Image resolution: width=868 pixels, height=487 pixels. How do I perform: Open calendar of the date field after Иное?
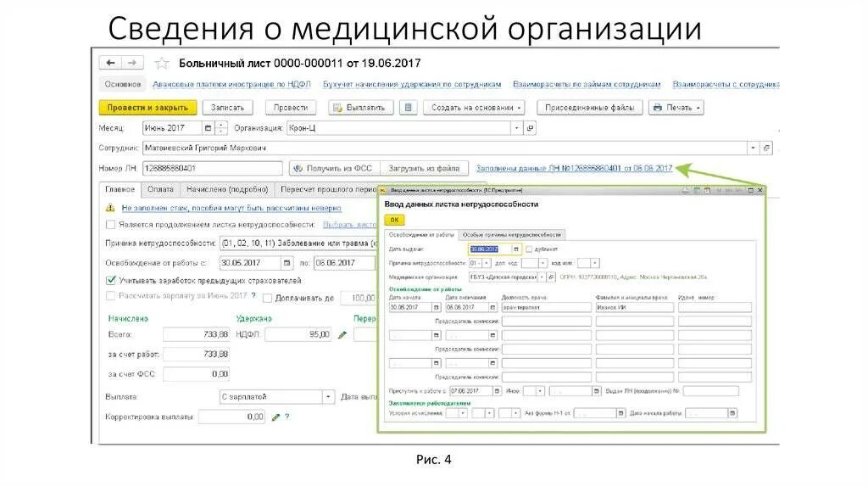pos(596,391)
